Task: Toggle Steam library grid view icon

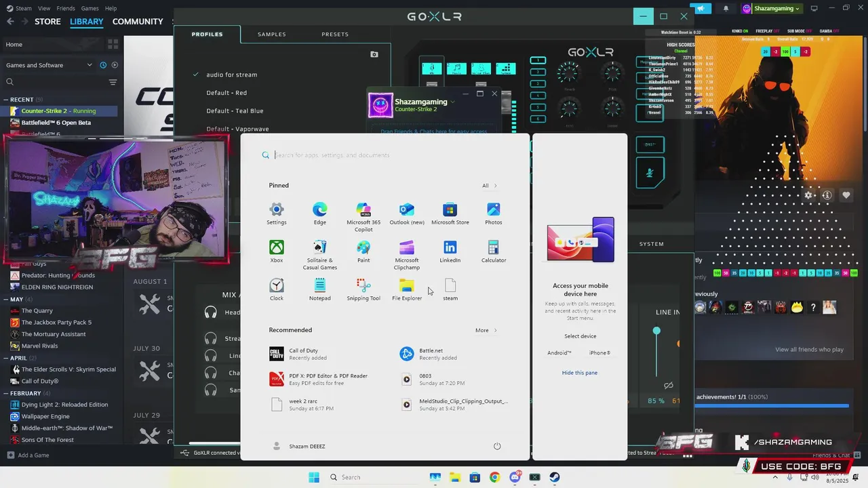Action: [x=113, y=44]
